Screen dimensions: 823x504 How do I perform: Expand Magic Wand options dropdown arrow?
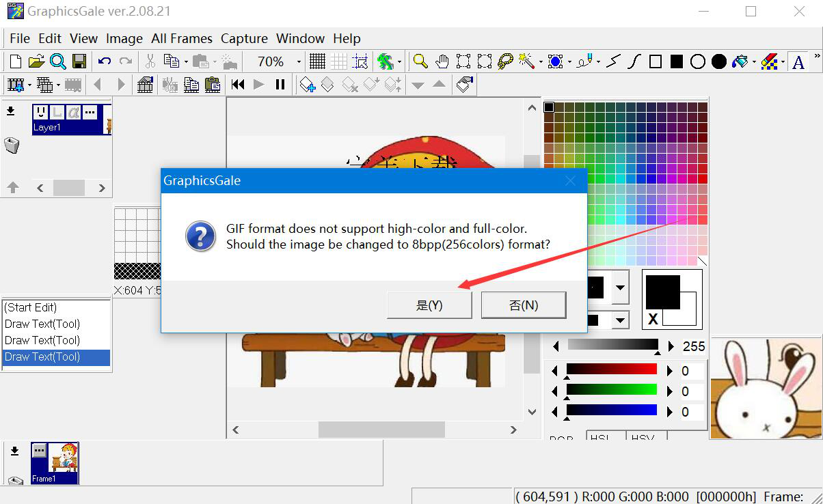540,62
